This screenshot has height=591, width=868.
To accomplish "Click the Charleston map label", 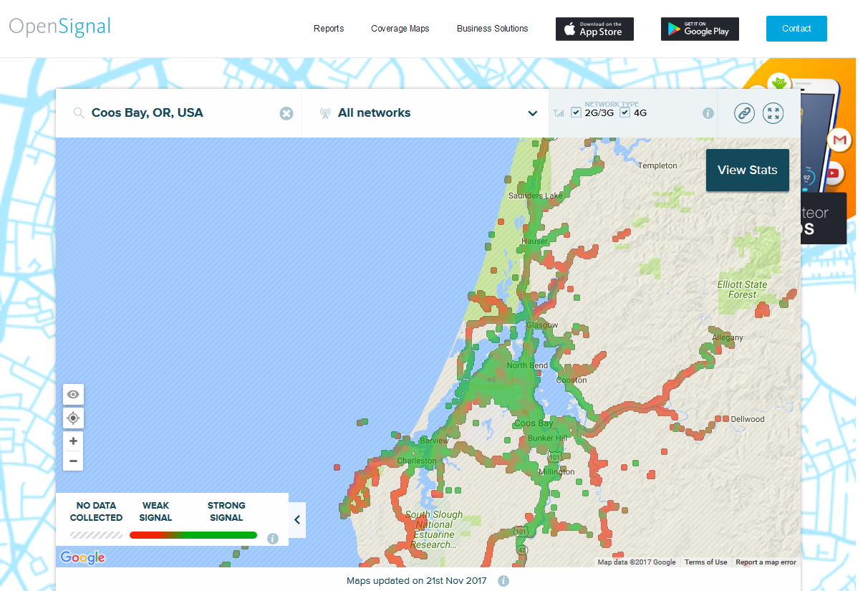I will point(417,461).
